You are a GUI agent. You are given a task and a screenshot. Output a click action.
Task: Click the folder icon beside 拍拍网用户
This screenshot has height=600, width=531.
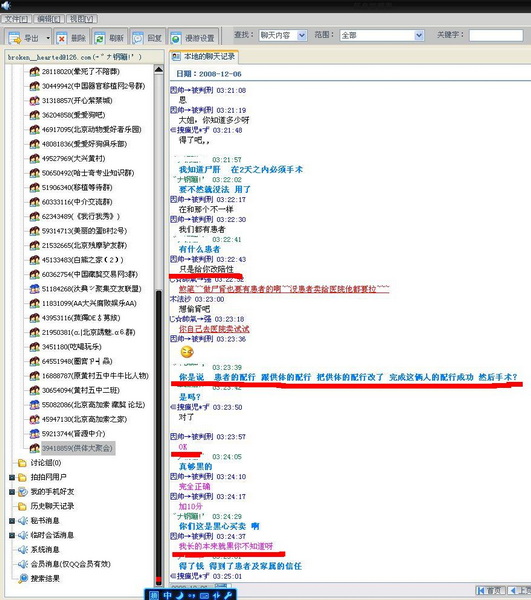coord(22,477)
